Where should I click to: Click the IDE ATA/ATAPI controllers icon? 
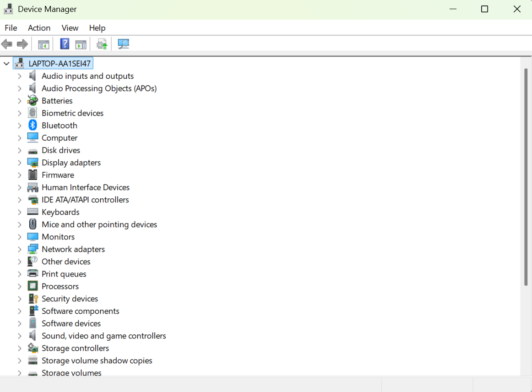click(33, 200)
